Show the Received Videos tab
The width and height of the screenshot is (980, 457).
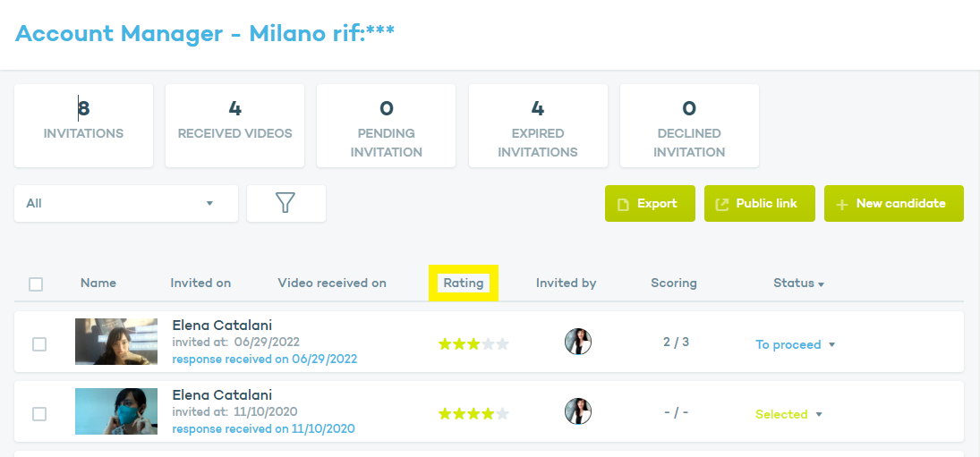point(234,125)
